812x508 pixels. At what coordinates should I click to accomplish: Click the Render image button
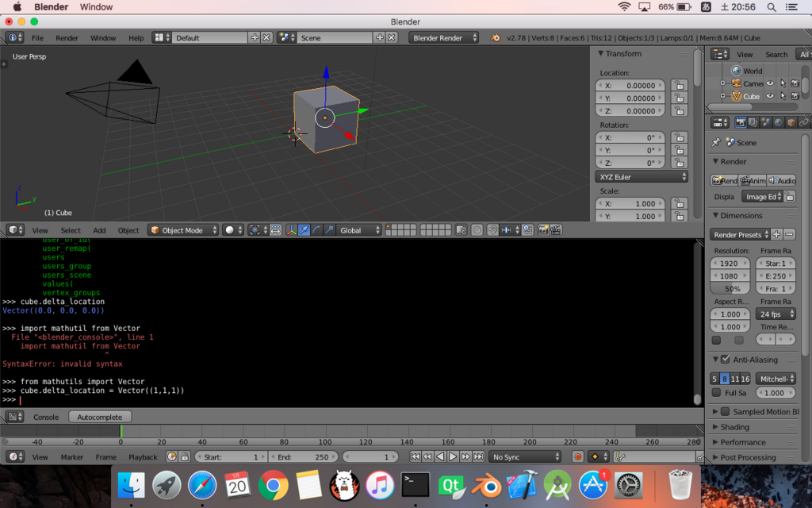coord(724,180)
